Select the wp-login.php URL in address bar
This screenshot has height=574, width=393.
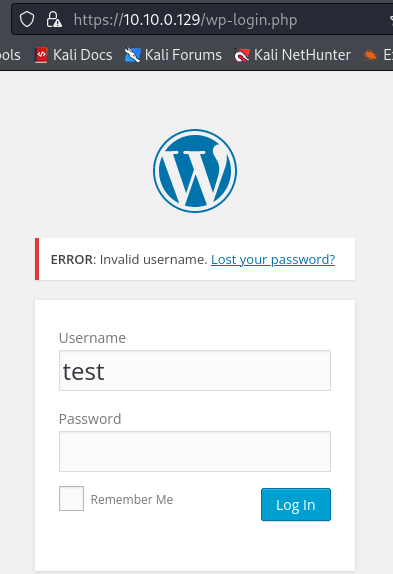pyautogui.click(x=185, y=20)
